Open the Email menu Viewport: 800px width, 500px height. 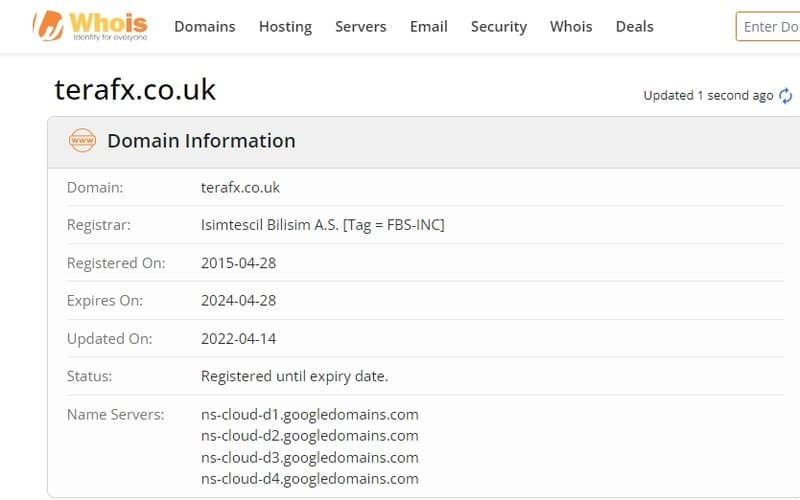pos(429,27)
